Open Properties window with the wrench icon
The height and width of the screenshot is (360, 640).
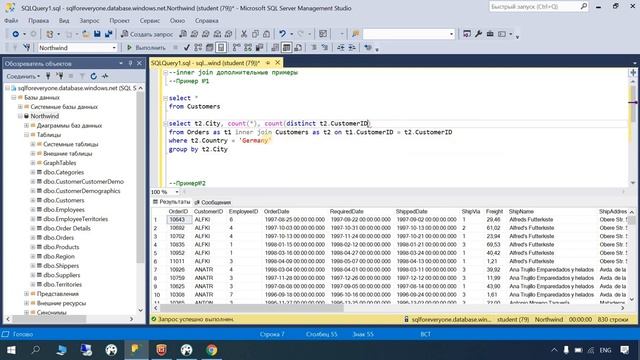pyautogui.click(x=478, y=34)
